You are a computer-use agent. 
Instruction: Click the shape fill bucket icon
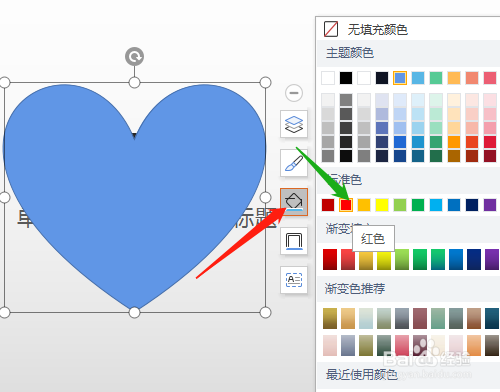[294, 202]
